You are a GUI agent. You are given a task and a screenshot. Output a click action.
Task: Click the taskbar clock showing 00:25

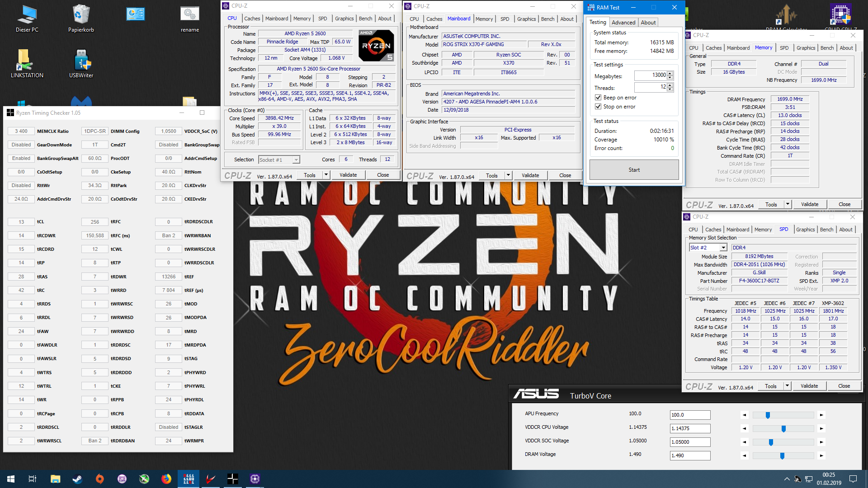point(829,479)
